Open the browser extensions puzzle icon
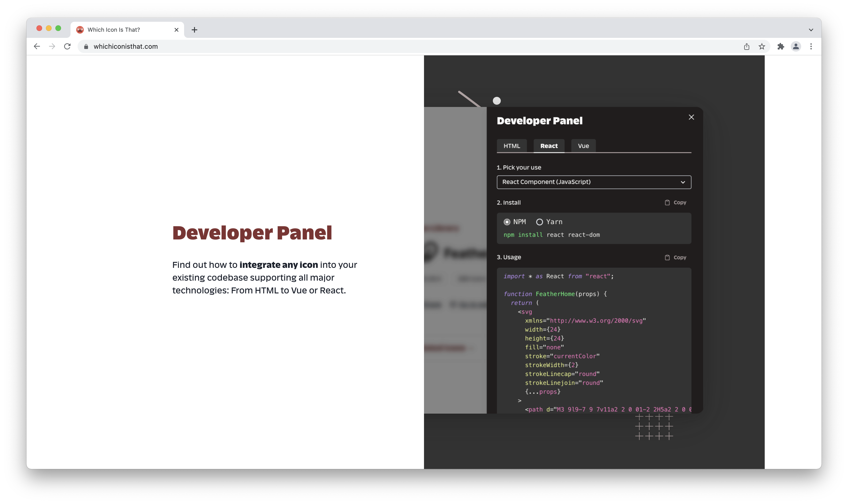The image size is (848, 504). coord(780,47)
